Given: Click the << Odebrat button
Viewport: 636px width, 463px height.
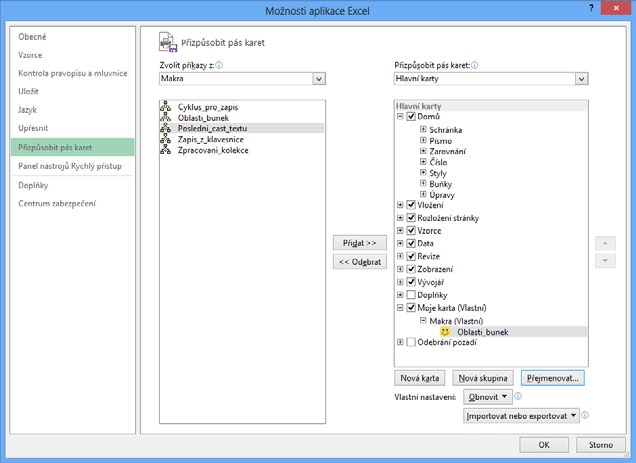Looking at the screenshot, I should point(359,262).
